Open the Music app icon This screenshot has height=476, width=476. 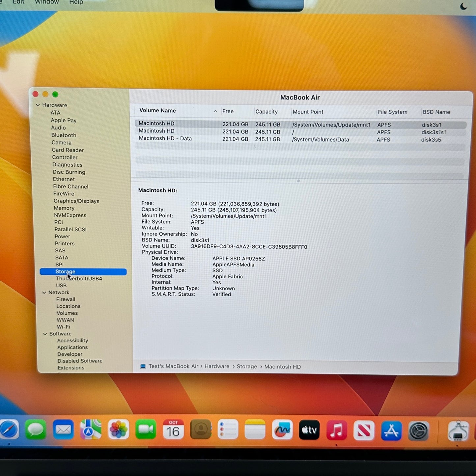coord(336,431)
